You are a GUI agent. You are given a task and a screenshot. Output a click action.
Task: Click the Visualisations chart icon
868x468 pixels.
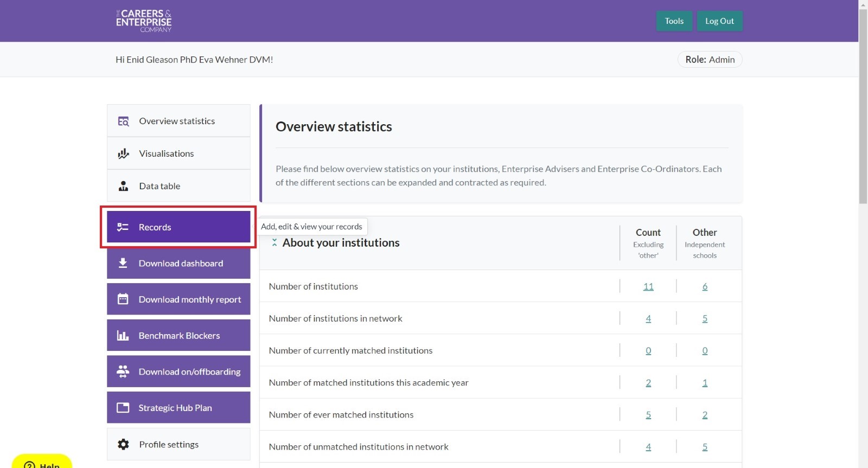pos(123,154)
